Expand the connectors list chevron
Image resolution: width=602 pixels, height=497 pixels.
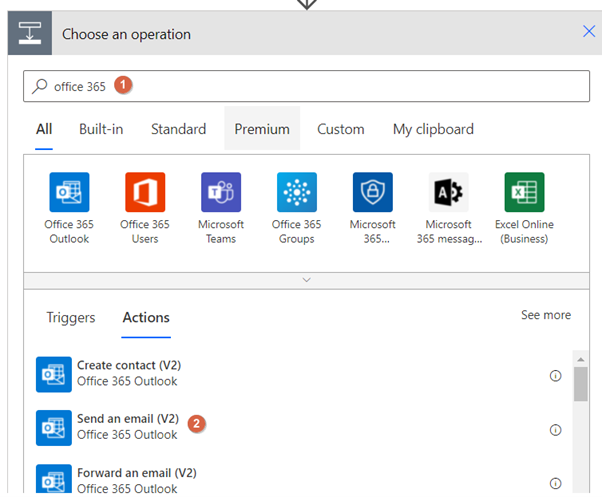(x=306, y=280)
